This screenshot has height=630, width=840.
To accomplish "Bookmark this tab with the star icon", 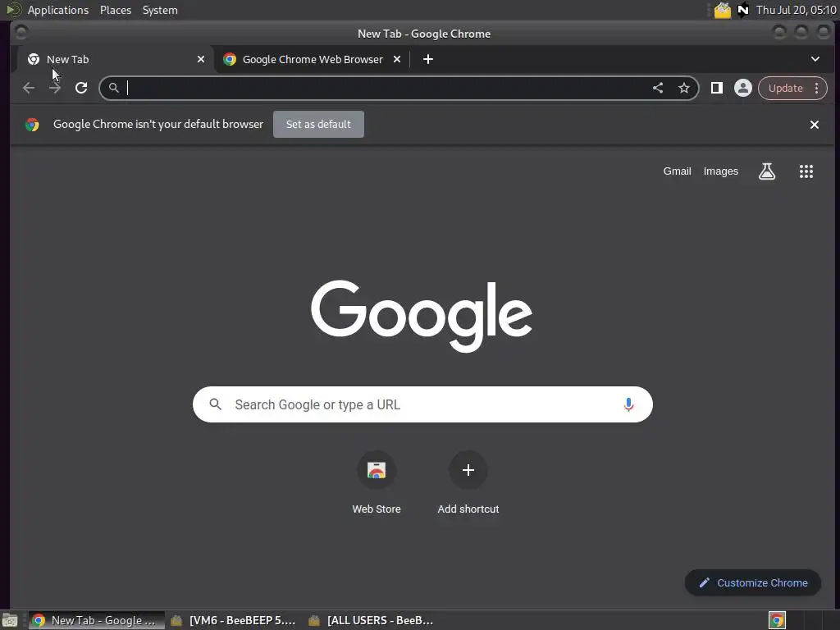I will (x=684, y=88).
